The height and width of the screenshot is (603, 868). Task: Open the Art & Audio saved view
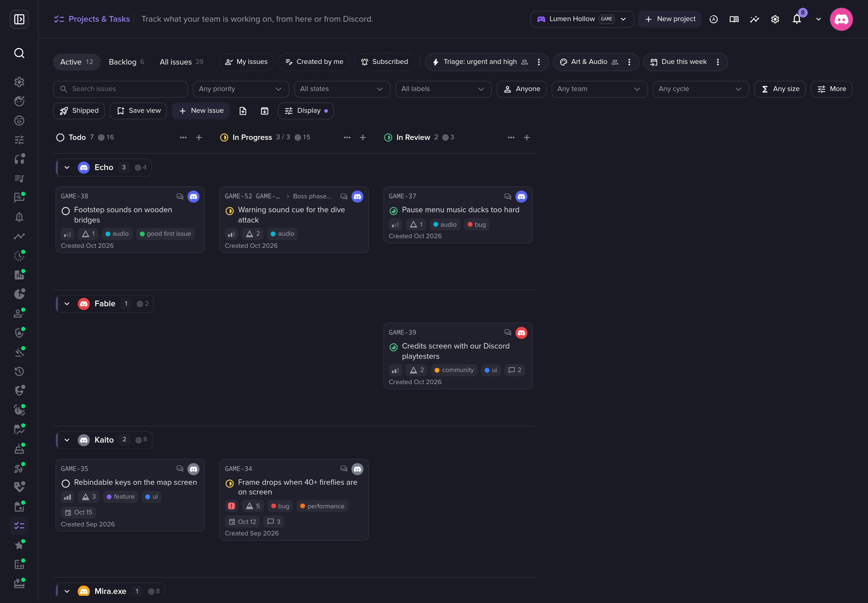pos(589,62)
